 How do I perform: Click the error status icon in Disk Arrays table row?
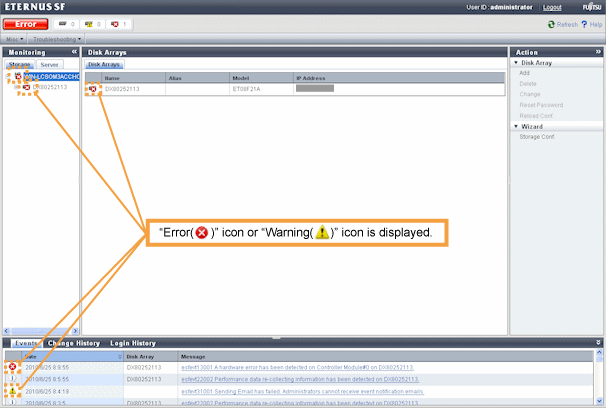(x=93, y=89)
